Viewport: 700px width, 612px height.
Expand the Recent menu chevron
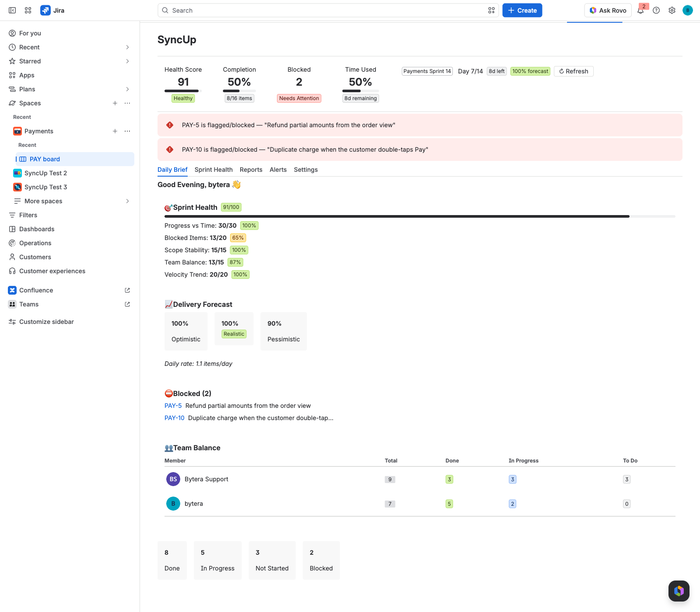(x=127, y=47)
